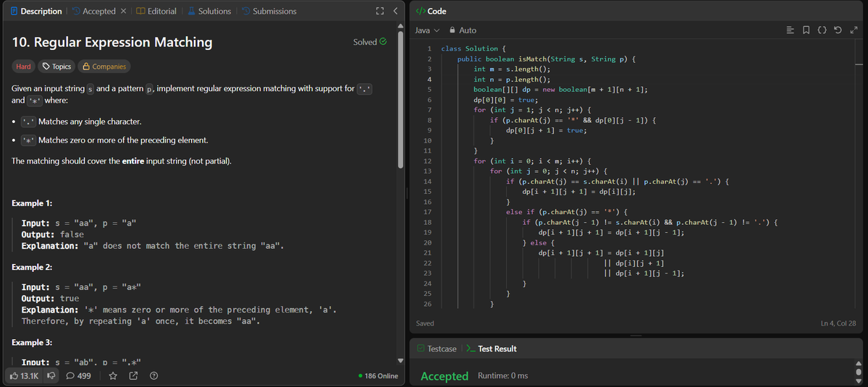Viewport: 868px width, 387px height.
Task: Share the problem via the share icon
Action: 133,376
